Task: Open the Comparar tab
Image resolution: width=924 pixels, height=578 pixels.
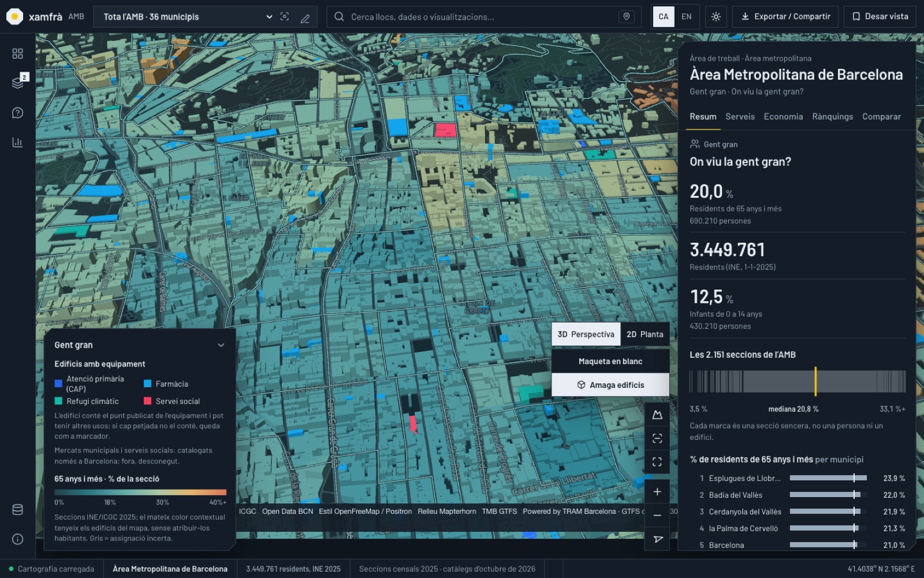Action: click(881, 117)
